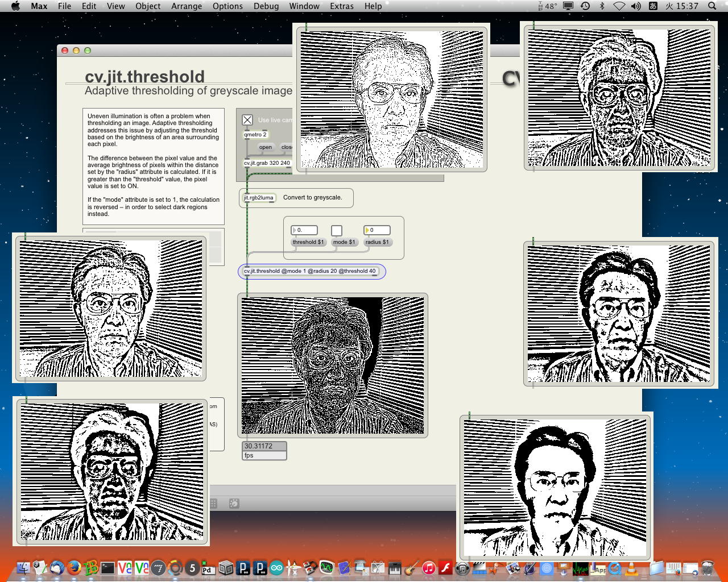Select the cv.jit.threshold object box
This screenshot has width=728, height=582.
[310, 271]
